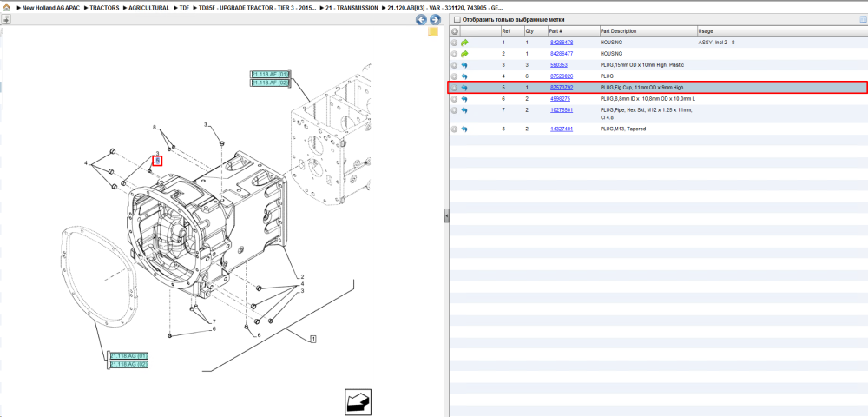
Task: Click blue arrow icon for part 10275501
Action: click(464, 110)
